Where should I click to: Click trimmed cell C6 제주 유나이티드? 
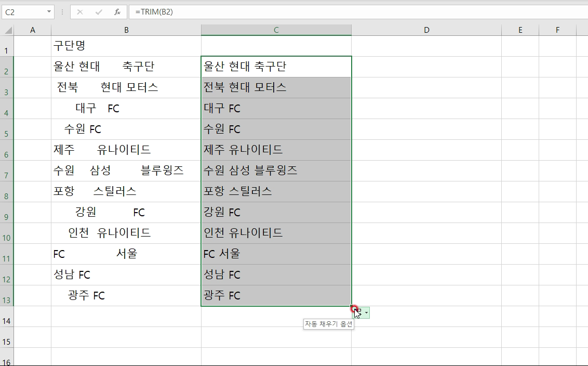pyautogui.click(x=276, y=150)
